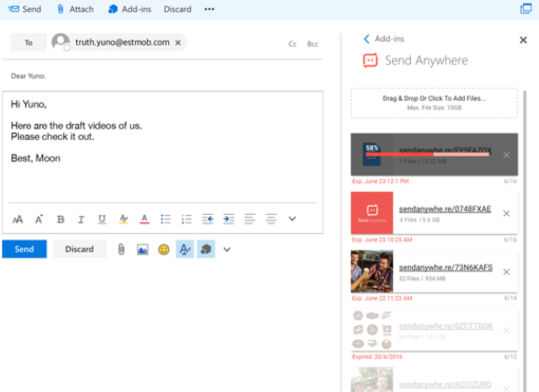Remove recipient truth.yuno@estmob.com
Image resolution: width=539 pixels, height=392 pixels.
pos(178,43)
